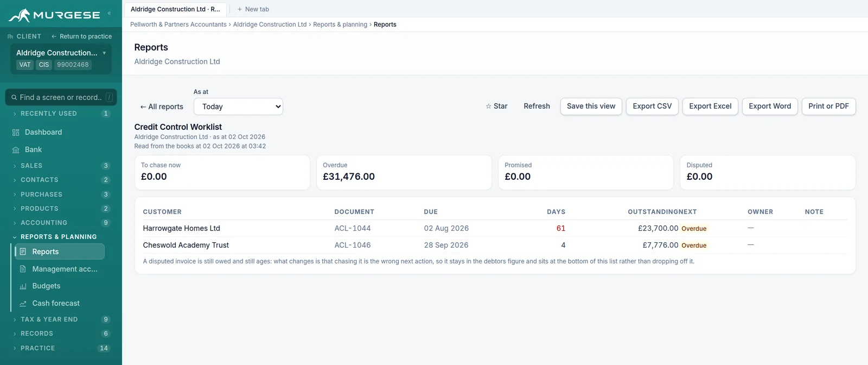Open the As at date dropdown
Viewport: 868px width, 365px height.
click(238, 106)
